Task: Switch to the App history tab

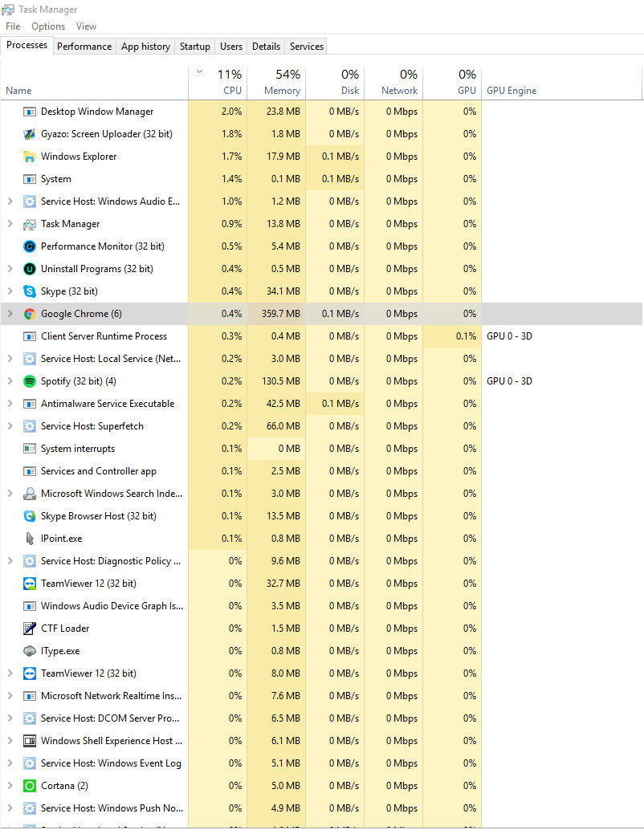Action: point(145,47)
